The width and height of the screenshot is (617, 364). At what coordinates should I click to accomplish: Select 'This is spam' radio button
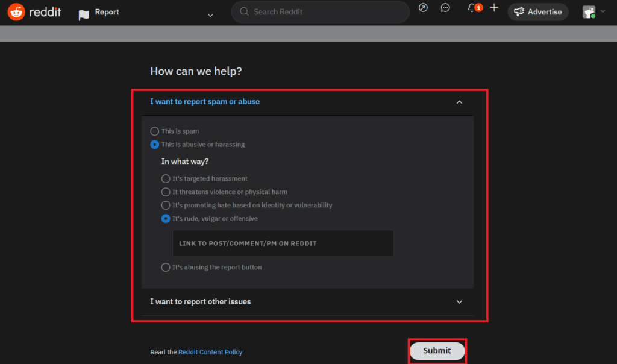[155, 131]
